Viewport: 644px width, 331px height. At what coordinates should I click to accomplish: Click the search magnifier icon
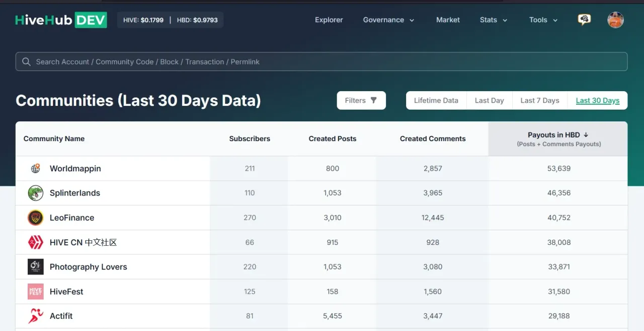(26, 61)
